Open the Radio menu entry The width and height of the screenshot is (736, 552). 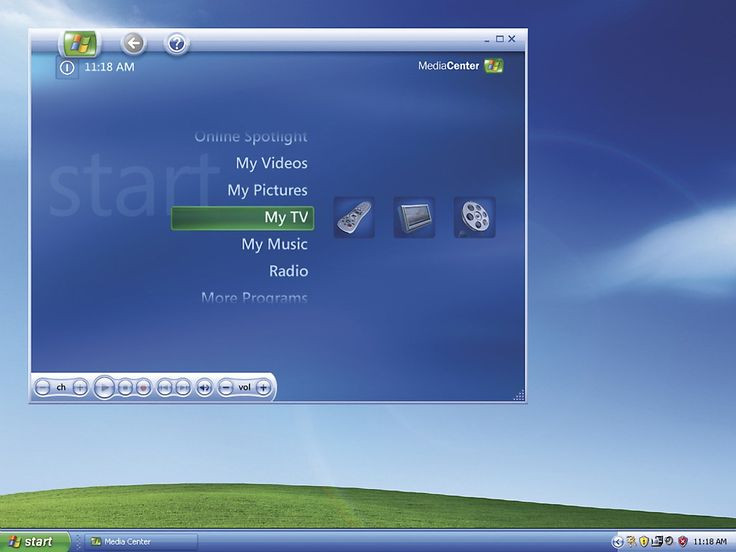pyautogui.click(x=288, y=271)
